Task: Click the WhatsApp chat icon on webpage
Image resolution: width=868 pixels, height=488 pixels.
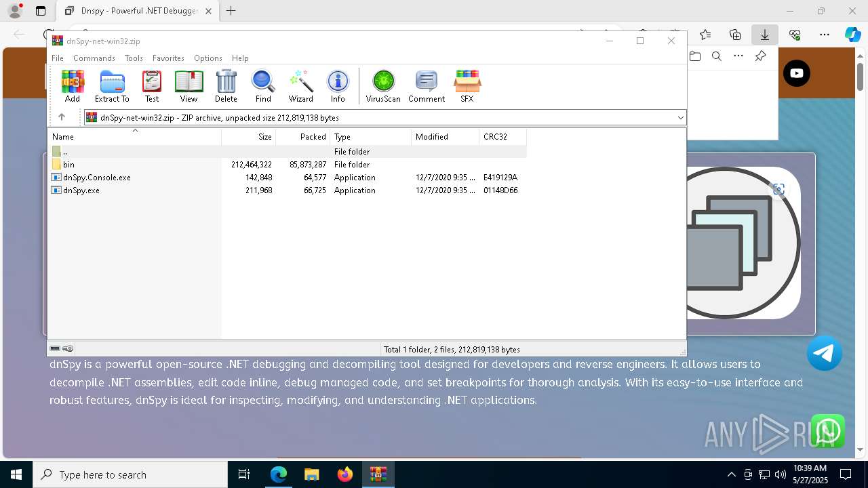Action: pyautogui.click(x=828, y=431)
